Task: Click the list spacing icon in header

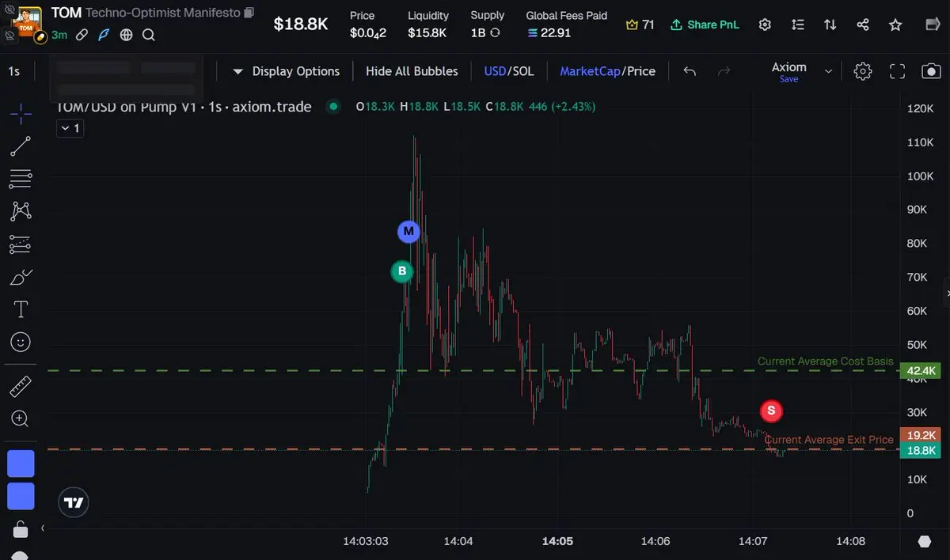Action: point(798,25)
